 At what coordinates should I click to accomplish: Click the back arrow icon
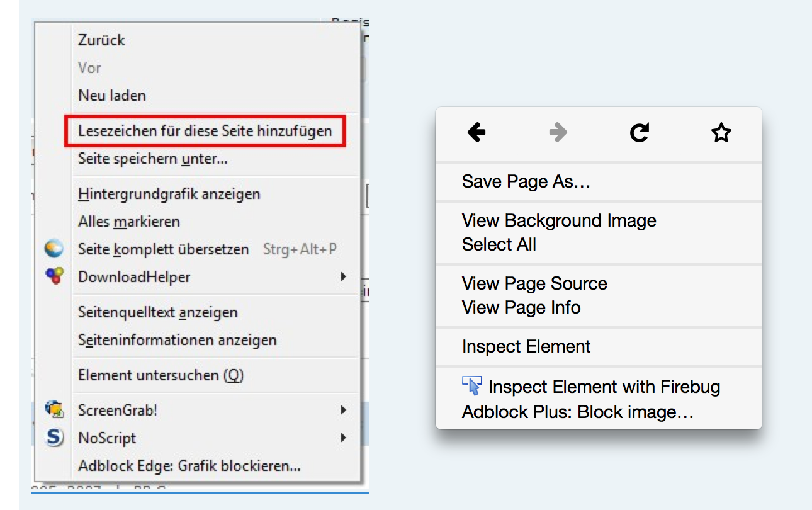click(476, 133)
